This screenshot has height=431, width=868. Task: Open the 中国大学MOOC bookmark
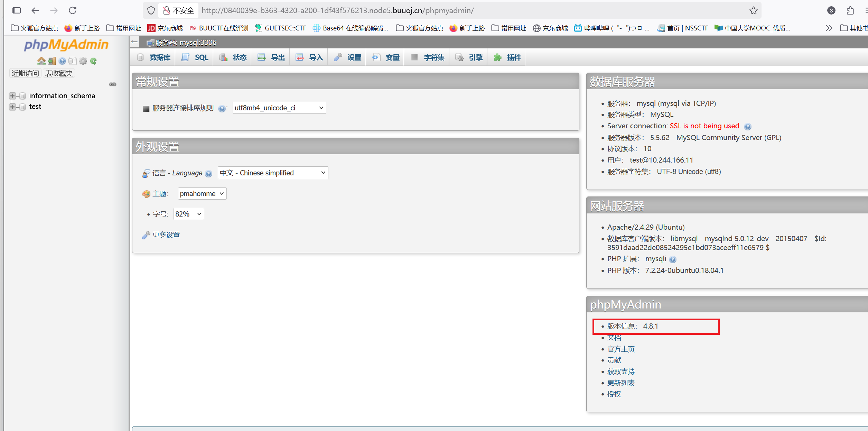tap(753, 28)
